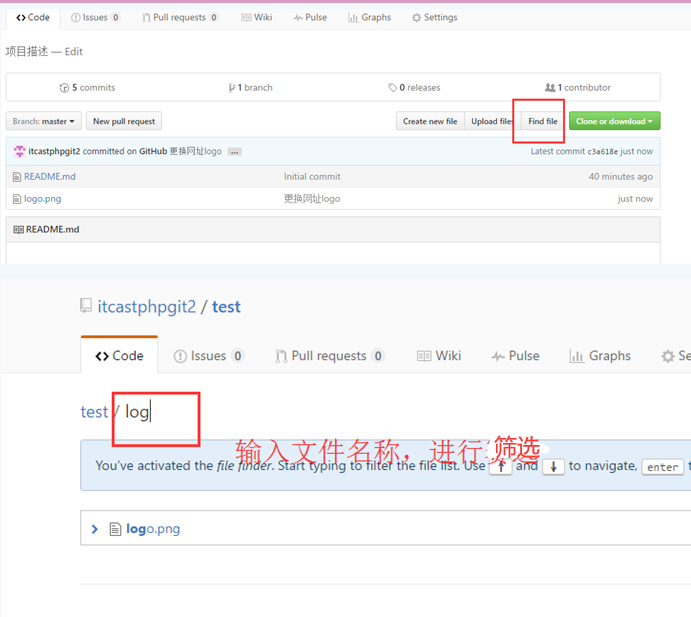Select the Issues tab in lower view
Image resolution: width=691 pixels, height=617 pixels.
click(x=209, y=356)
